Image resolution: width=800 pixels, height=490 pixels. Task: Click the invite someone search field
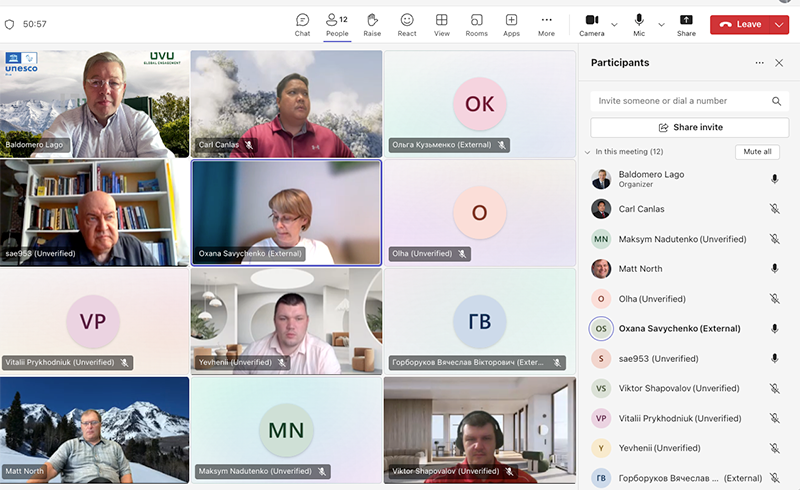point(680,101)
